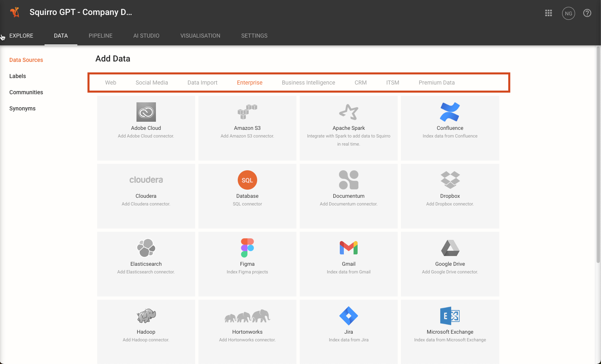
Task: Click 'Add Adobe Cloud connector.' description
Action: point(146,136)
